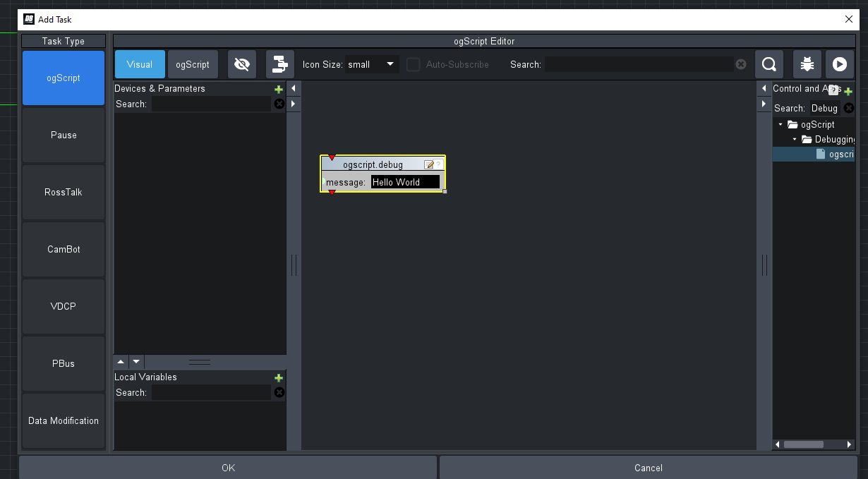This screenshot has height=479, width=868.
Task: Enable the Auto-Subscribe checkbox
Action: tap(414, 64)
